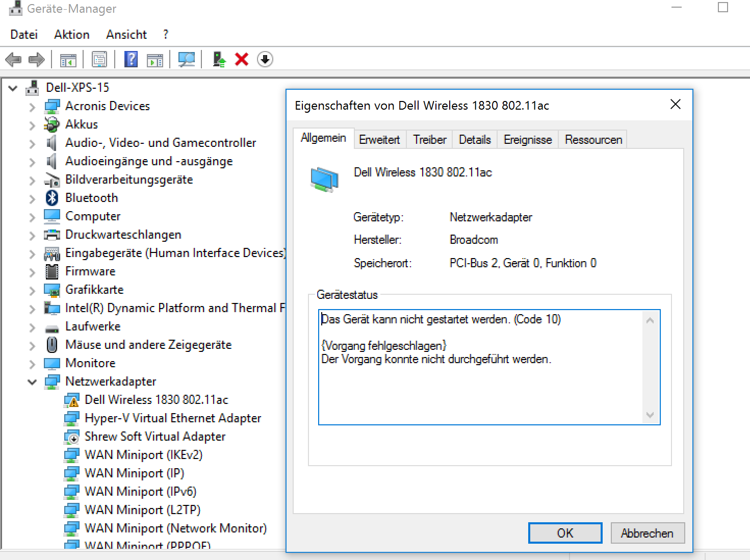Viewport: 750px width, 560px height.
Task: Switch to the Treiber tab
Action: (x=430, y=140)
